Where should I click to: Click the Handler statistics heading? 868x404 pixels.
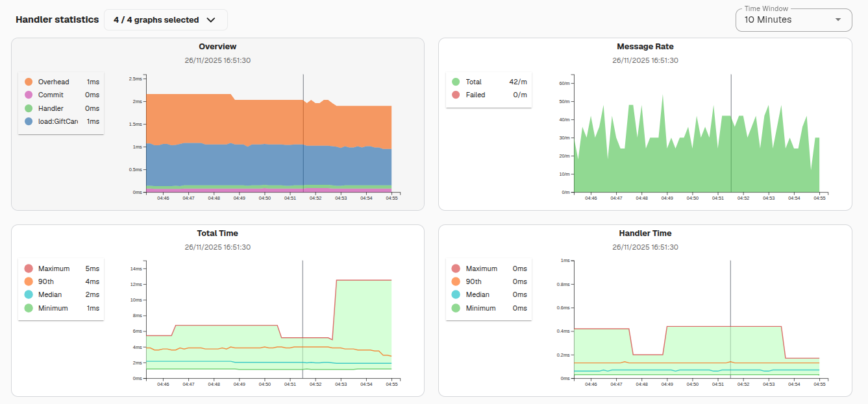click(x=56, y=19)
